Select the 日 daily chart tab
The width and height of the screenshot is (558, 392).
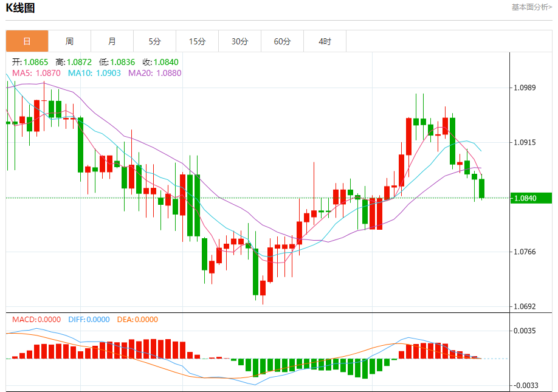(27, 41)
